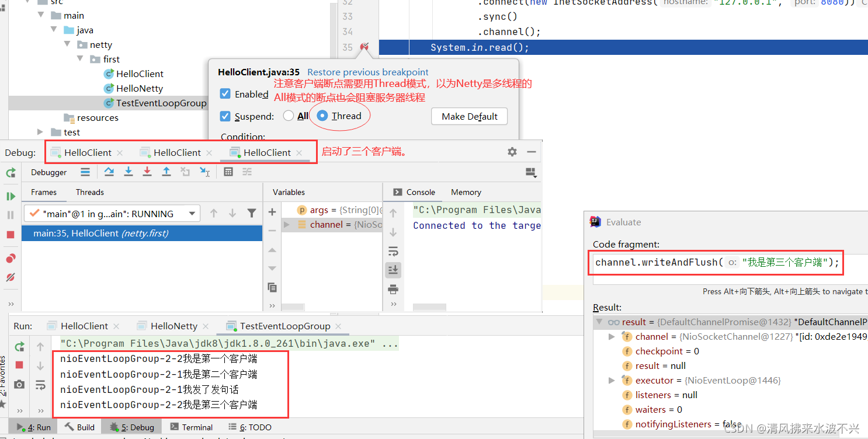Resume program execution with green play icon
The image size is (868, 439).
click(11, 197)
